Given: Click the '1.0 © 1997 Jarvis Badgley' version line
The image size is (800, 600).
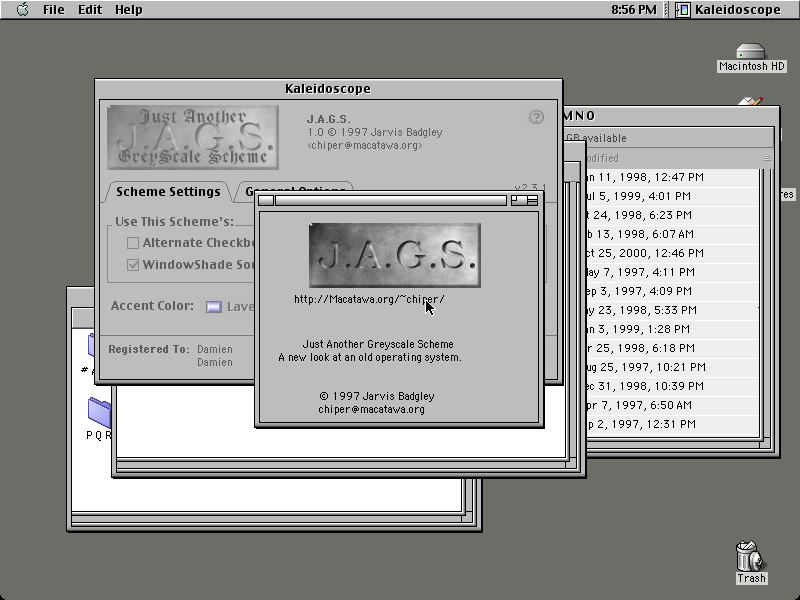Looking at the screenshot, I should tap(375, 133).
